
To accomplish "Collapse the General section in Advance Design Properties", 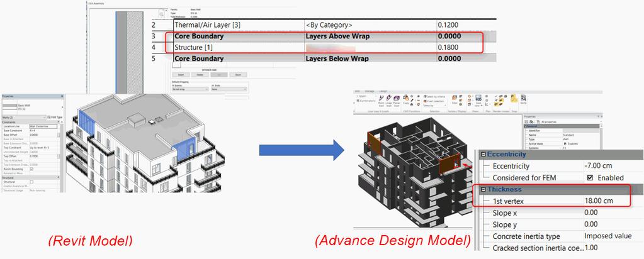I will pos(526,126).
